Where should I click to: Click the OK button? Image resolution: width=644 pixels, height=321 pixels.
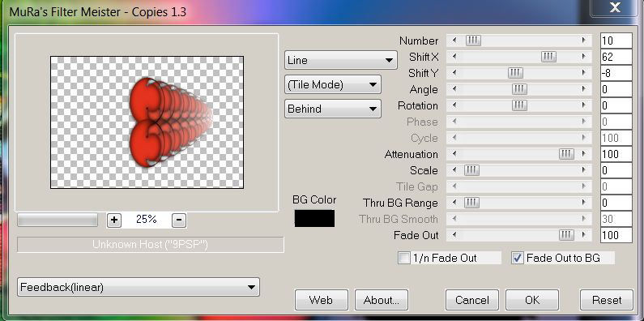pos(532,300)
